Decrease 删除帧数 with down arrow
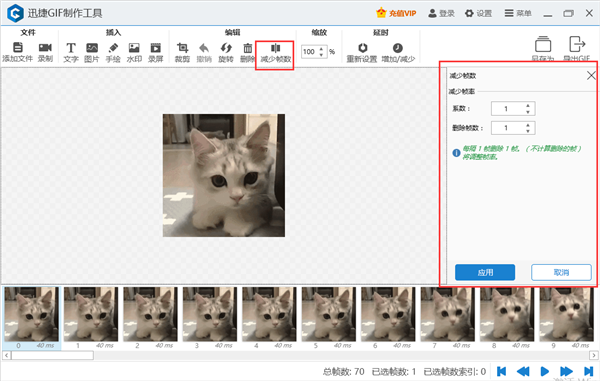Viewport: 600px width, 381px height. (x=528, y=131)
